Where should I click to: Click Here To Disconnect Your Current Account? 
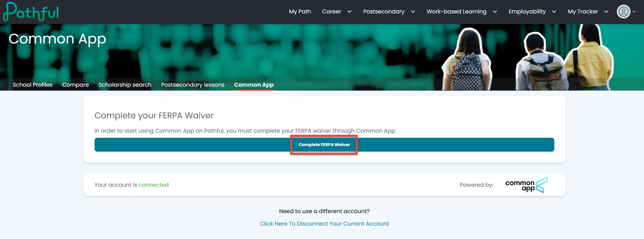pyautogui.click(x=324, y=224)
